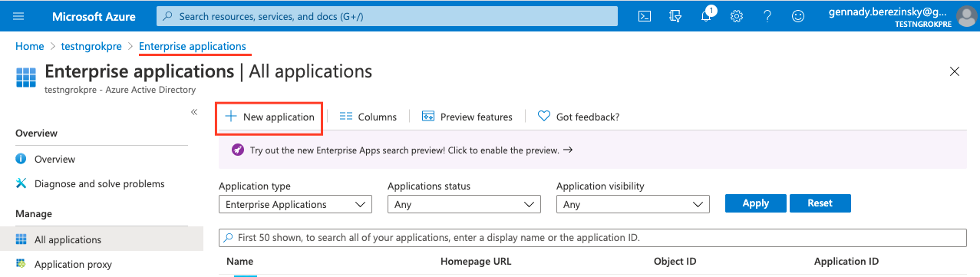Click the Apply filter button
This screenshot has height=277, width=980.
tap(756, 203)
